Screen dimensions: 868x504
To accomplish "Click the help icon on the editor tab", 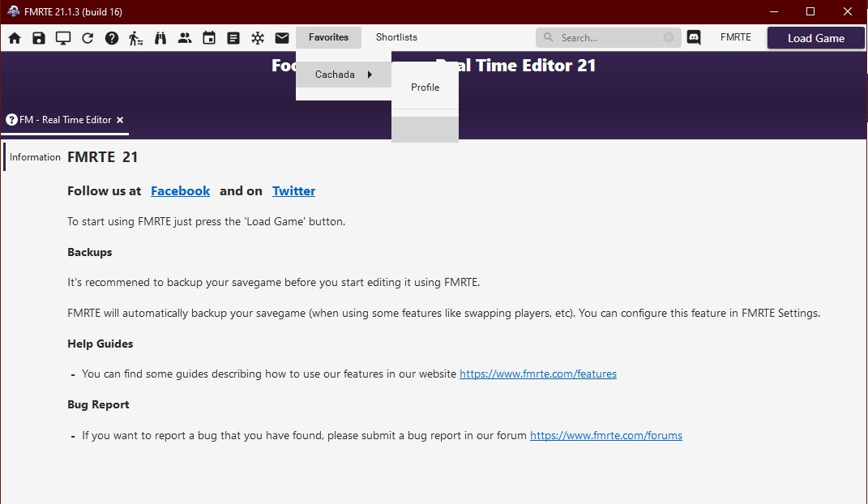I will [x=11, y=119].
